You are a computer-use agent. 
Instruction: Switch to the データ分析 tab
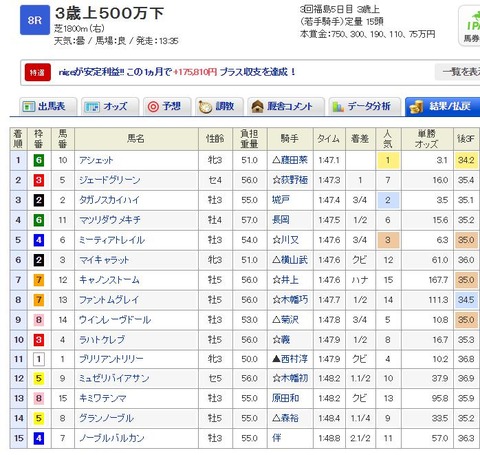365,107
